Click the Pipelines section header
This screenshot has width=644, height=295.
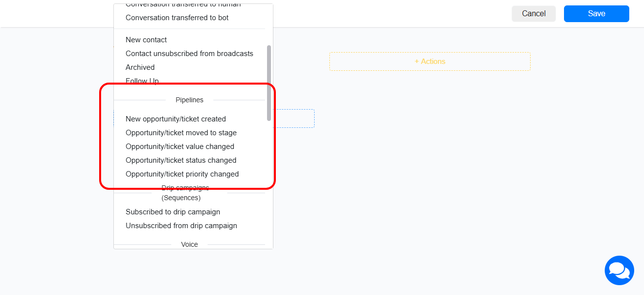(189, 100)
